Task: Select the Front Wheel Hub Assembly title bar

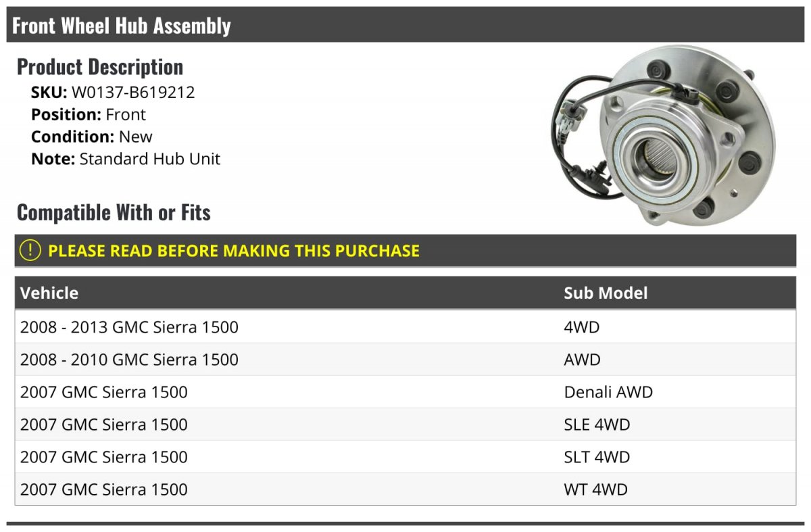Action: pos(405,25)
